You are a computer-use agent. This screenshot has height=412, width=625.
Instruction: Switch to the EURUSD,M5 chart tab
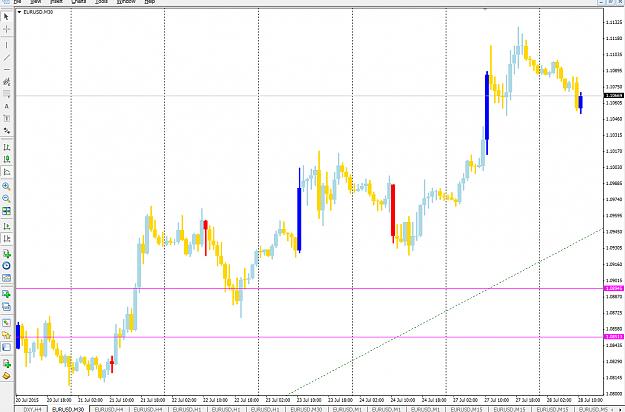pyautogui.click(x=593, y=409)
